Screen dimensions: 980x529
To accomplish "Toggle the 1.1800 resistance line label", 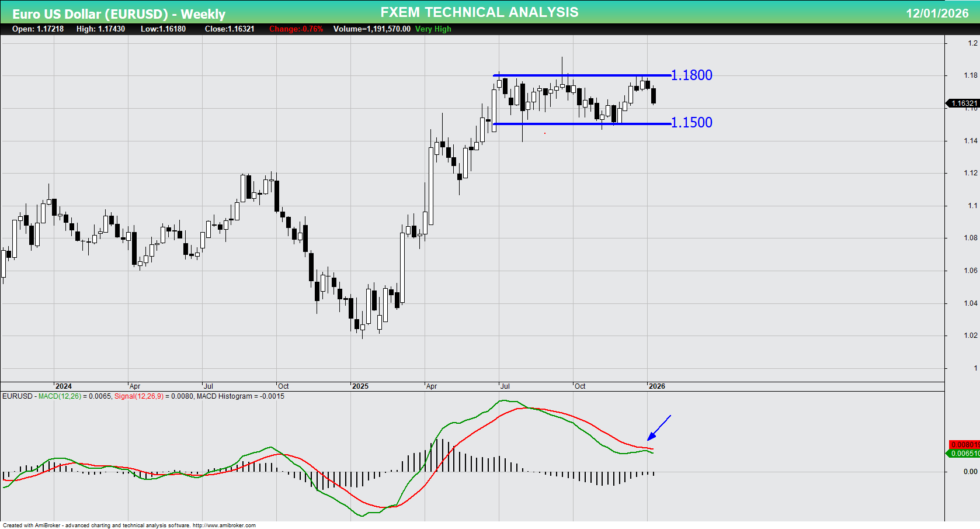I will click(x=691, y=75).
